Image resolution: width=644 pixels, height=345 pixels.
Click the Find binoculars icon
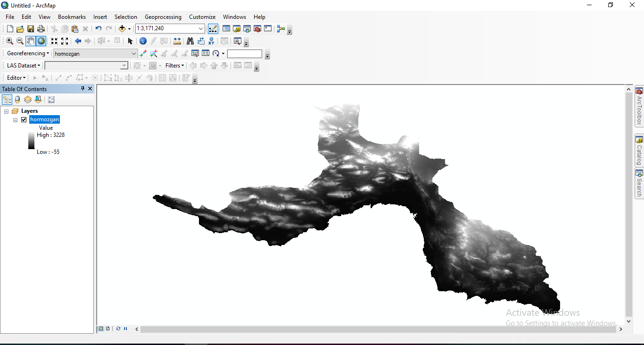tap(190, 41)
